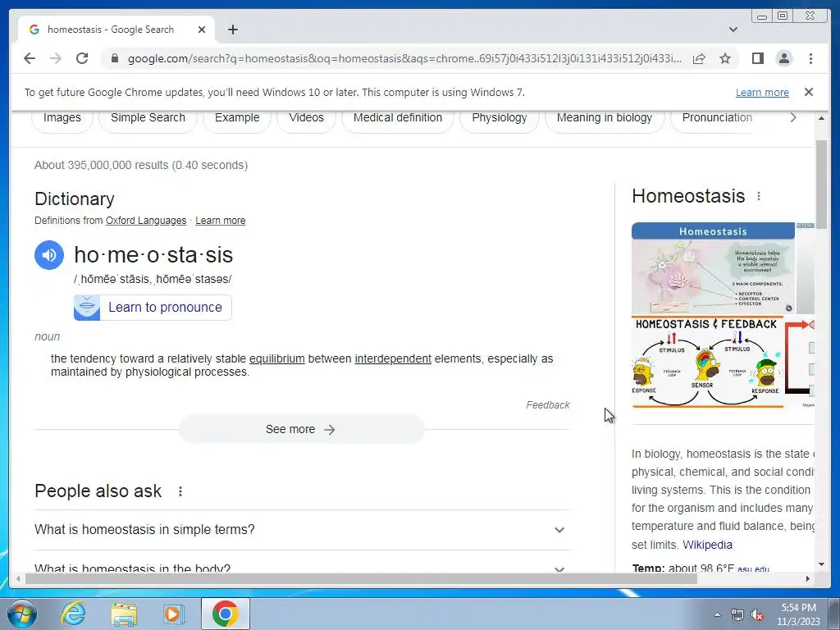Open a new tab with plus button
The image size is (840, 630).
pyautogui.click(x=232, y=30)
